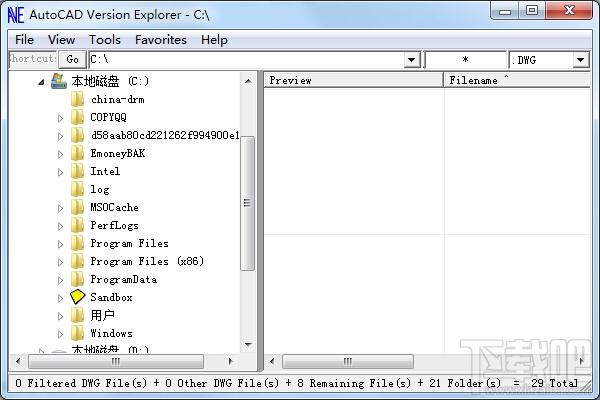Viewport: 600px width, 400px height.
Task: Click the Program Files (x86) folder icon
Action: 77,261
